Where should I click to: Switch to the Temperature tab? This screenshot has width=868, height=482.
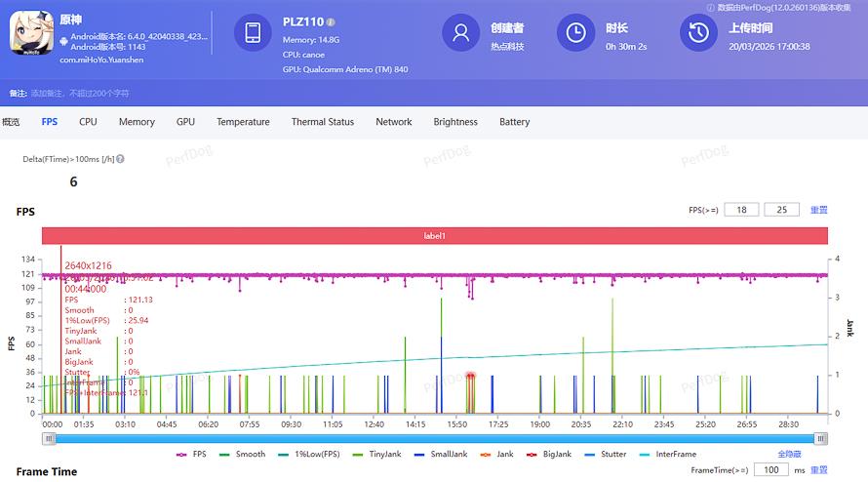pyautogui.click(x=243, y=122)
